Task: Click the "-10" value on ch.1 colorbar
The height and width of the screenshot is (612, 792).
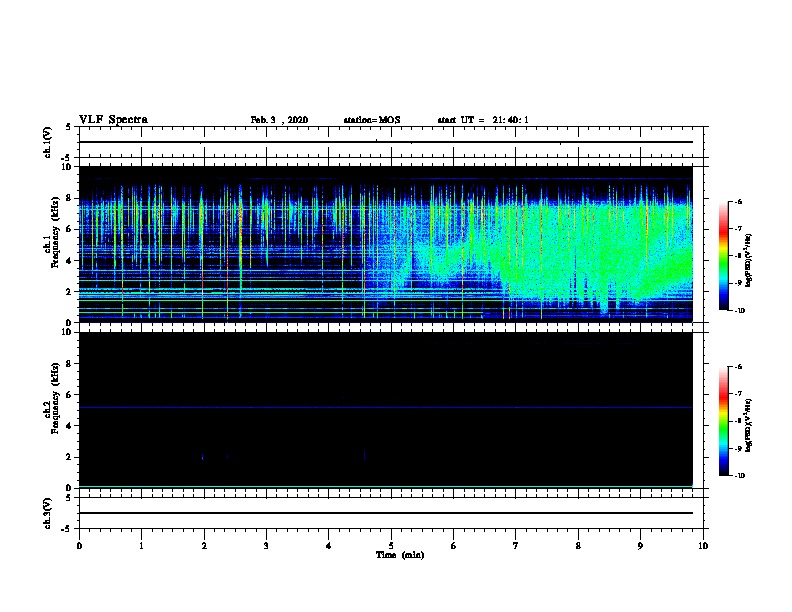Action: 739,311
